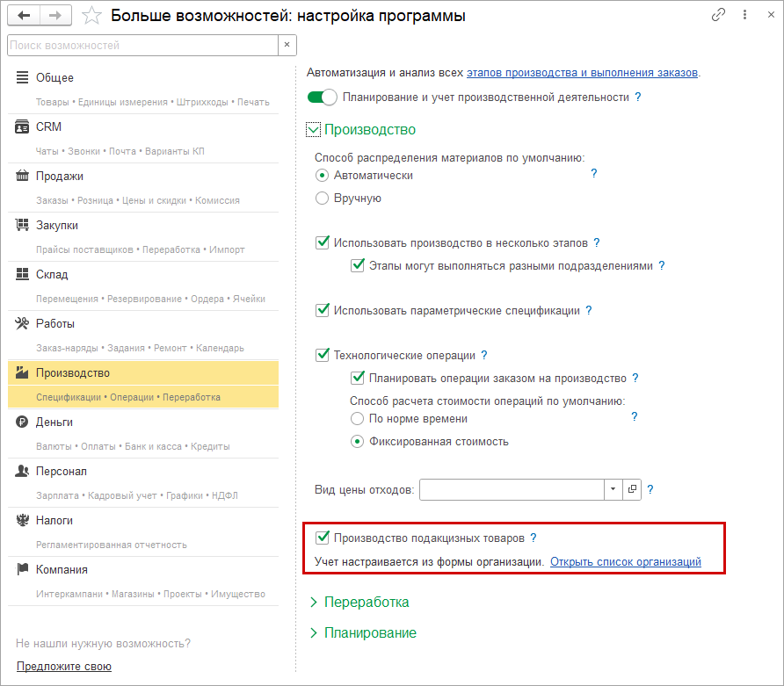
Task: Copy link with chain icon
Action: pos(719,15)
